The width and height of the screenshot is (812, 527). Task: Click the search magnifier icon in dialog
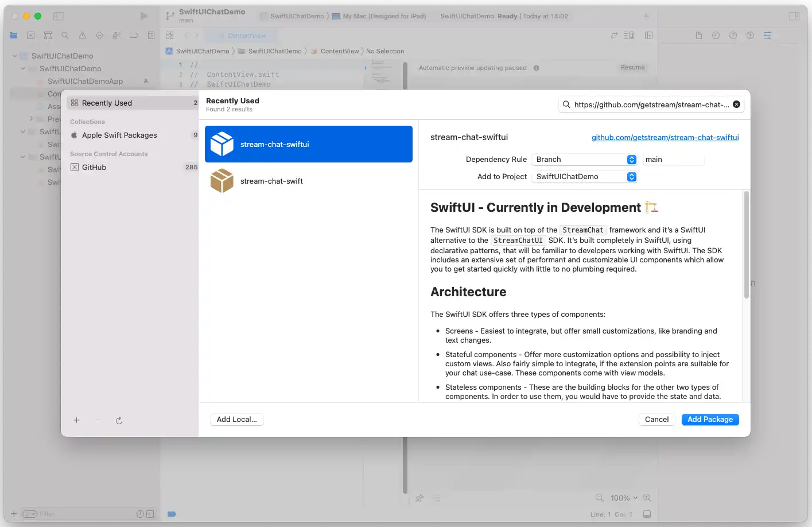[566, 104]
